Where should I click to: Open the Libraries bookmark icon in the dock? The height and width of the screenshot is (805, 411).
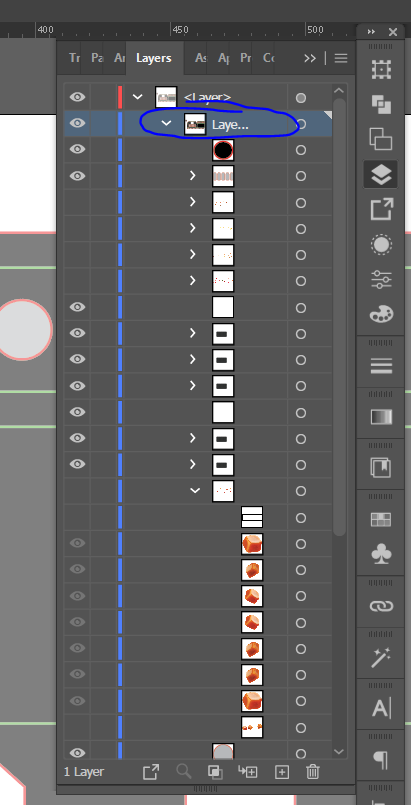(381, 468)
